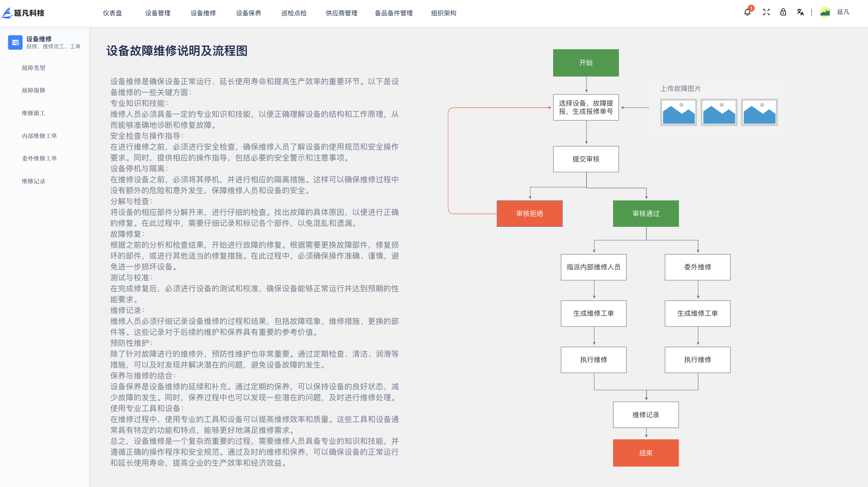View 维修记录 from the sidebar

tap(33, 181)
